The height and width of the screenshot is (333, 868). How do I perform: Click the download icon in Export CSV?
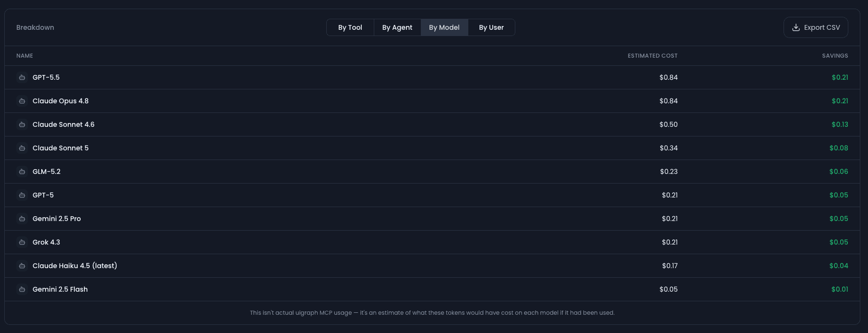796,27
